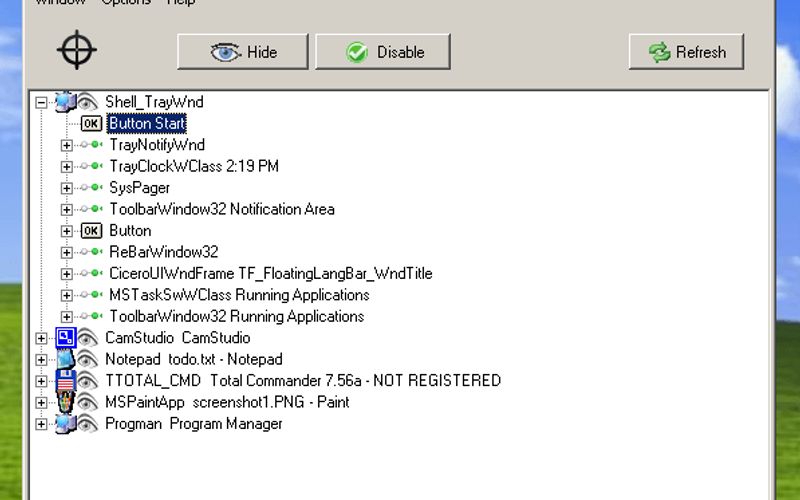This screenshot has width=800, height=500.
Task: Click control icon beside TrayClockWClass
Action: tap(91, 166)
